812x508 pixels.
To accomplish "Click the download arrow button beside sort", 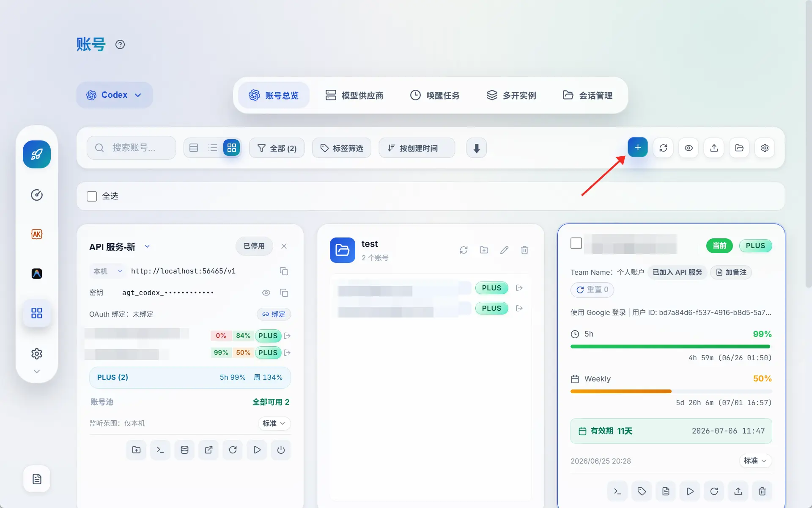I will pyautogui.click(x=477, y=148).
